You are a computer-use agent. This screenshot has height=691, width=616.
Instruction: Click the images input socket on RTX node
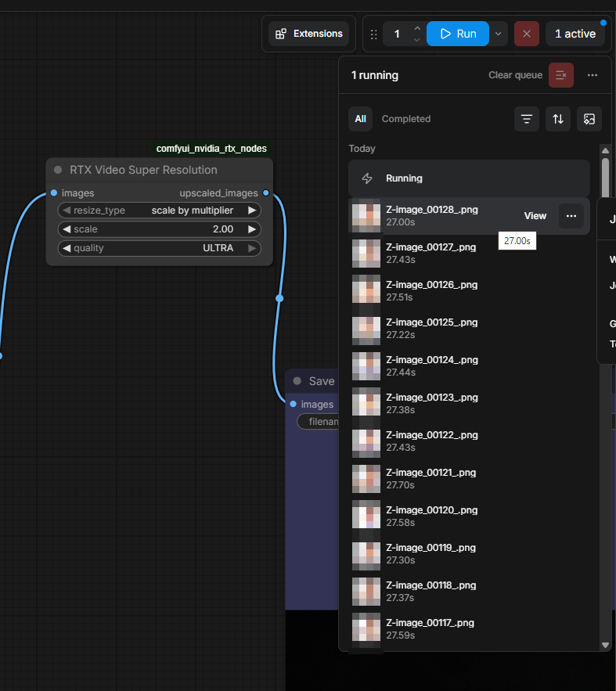click(x=54, y=193)
